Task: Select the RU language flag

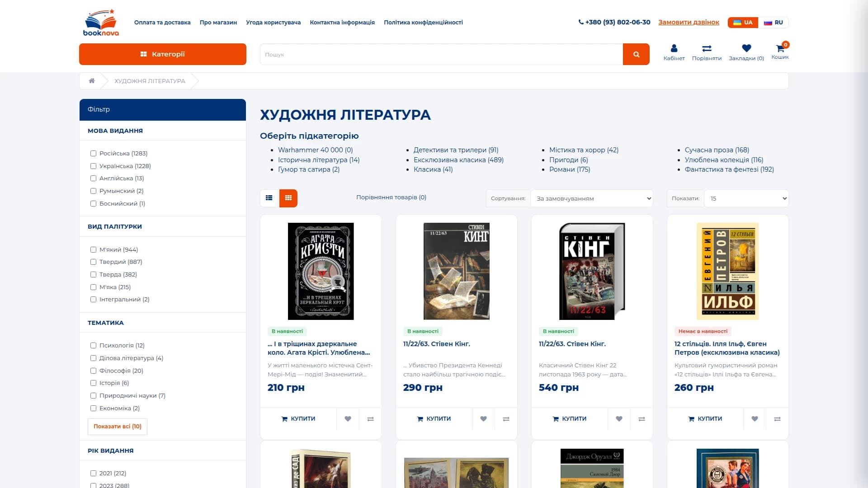Action: (774, 22)
